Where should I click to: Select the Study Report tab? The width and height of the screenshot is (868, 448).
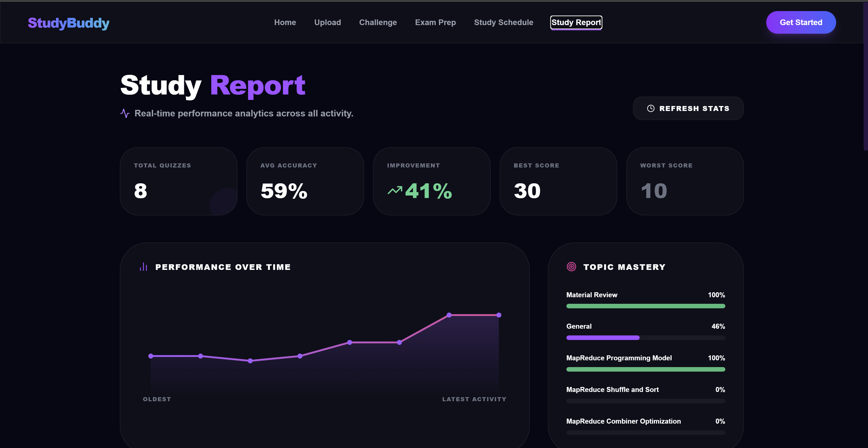coord(576,23)
